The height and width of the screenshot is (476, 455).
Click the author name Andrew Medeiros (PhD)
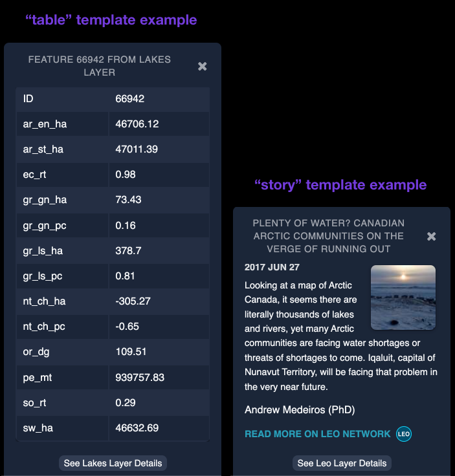pyautogui.click(x=300, y=410)
